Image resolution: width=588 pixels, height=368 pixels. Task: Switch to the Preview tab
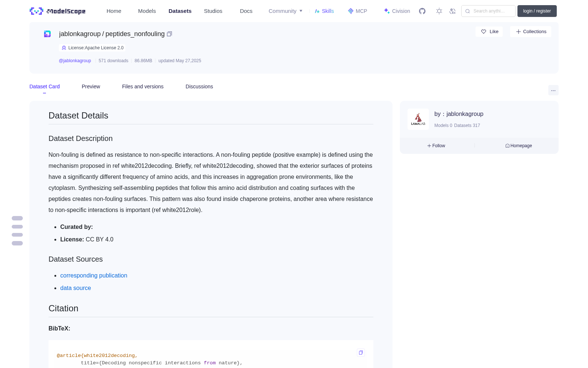coord(91,86)
